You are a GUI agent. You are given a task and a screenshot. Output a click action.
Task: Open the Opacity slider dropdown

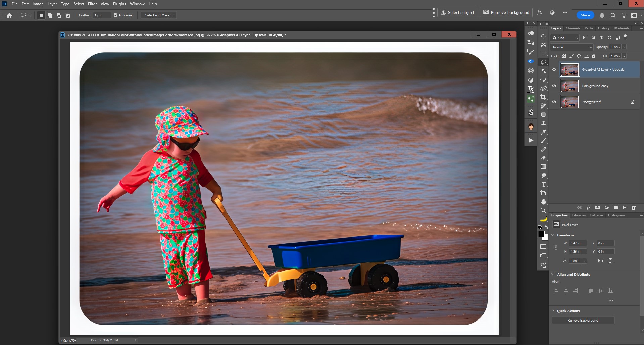click(x=624, y=47)
